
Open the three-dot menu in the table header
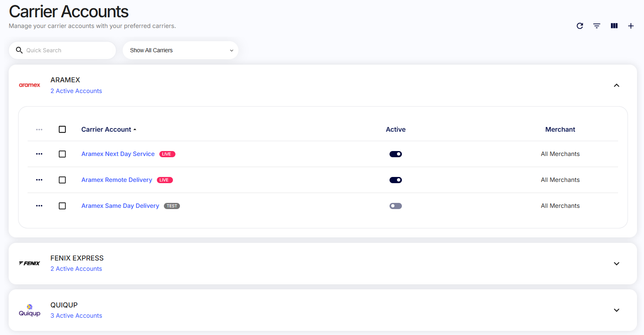click(39, 130)
